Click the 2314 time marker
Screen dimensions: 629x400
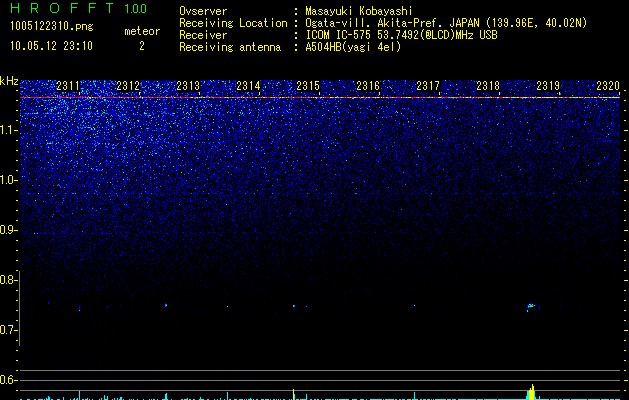(248, 86)
